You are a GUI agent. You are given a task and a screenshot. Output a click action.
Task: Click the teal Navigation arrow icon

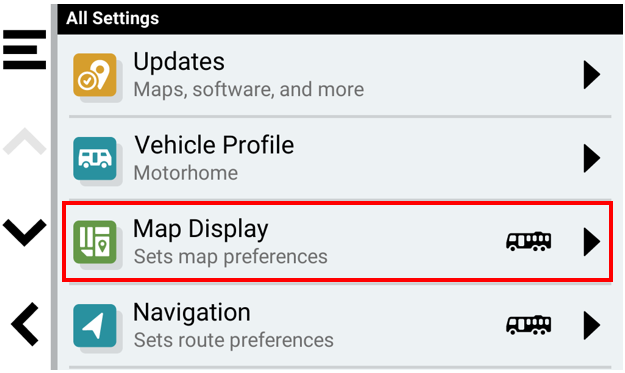95,326
